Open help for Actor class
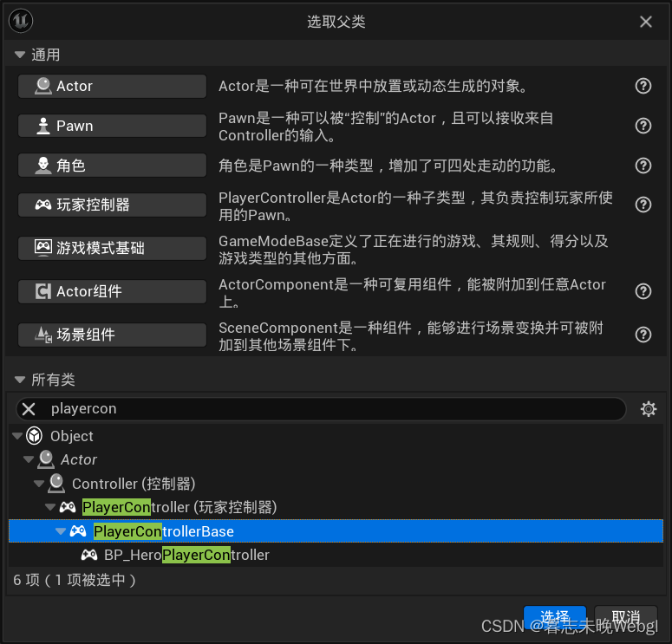 (x=643, y=86)
